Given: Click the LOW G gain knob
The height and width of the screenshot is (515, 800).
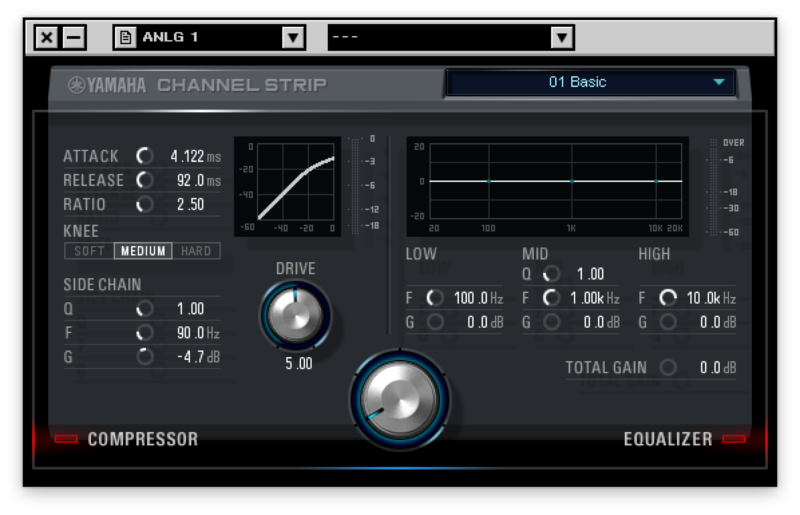Looking at the screenshot, I should pos(435,322).
